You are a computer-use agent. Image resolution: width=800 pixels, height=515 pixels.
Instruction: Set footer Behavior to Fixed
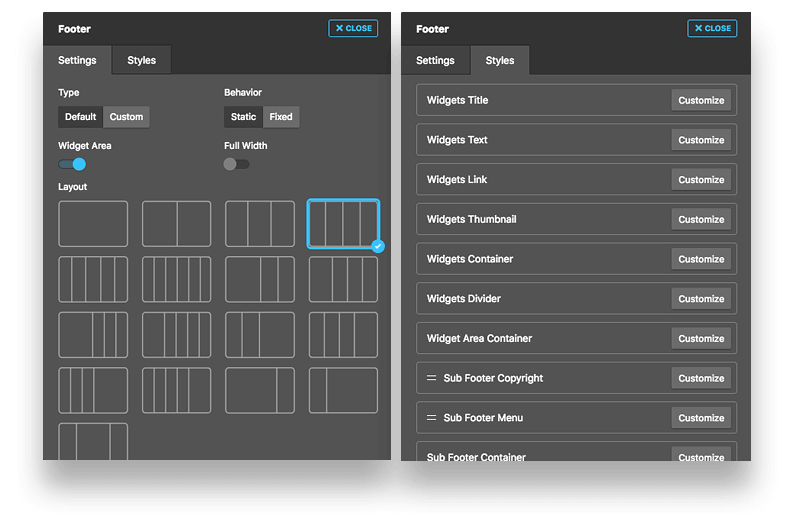coord(281,117)
